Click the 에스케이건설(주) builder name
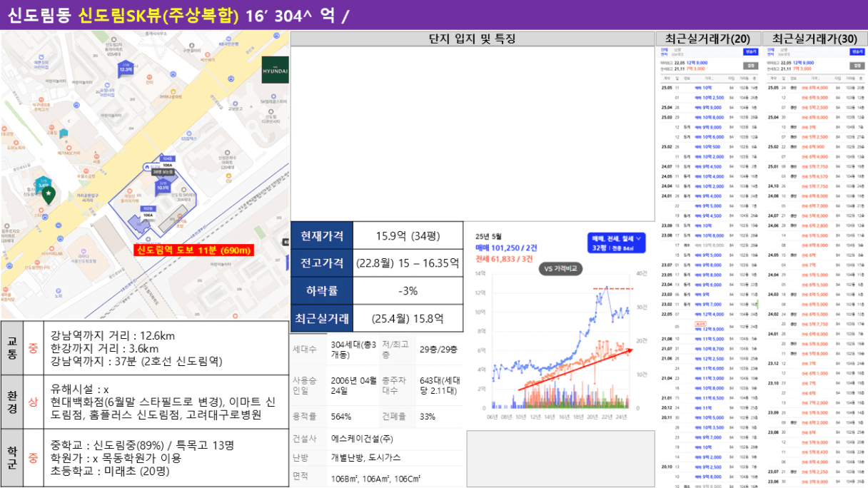The image size is (868, 488). coord(362,439)
